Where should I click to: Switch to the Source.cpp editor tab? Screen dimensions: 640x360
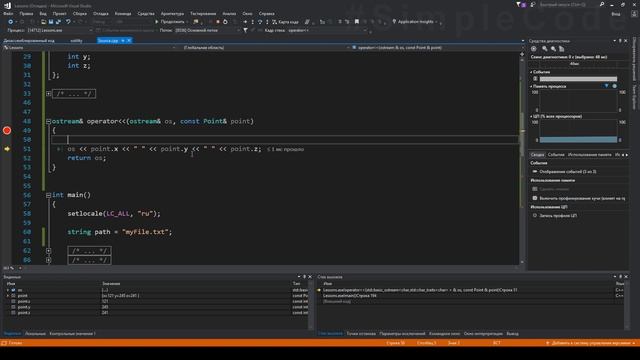click(108, 40)
